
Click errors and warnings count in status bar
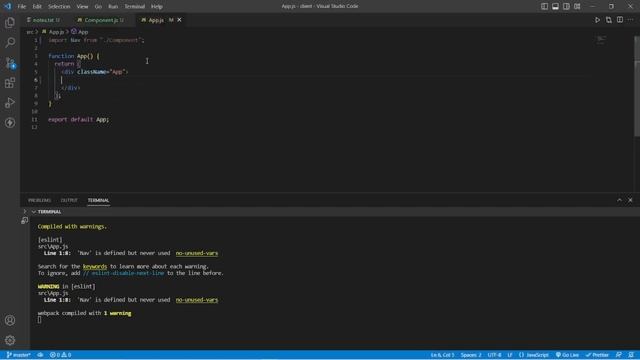click(x=60, y=355)
